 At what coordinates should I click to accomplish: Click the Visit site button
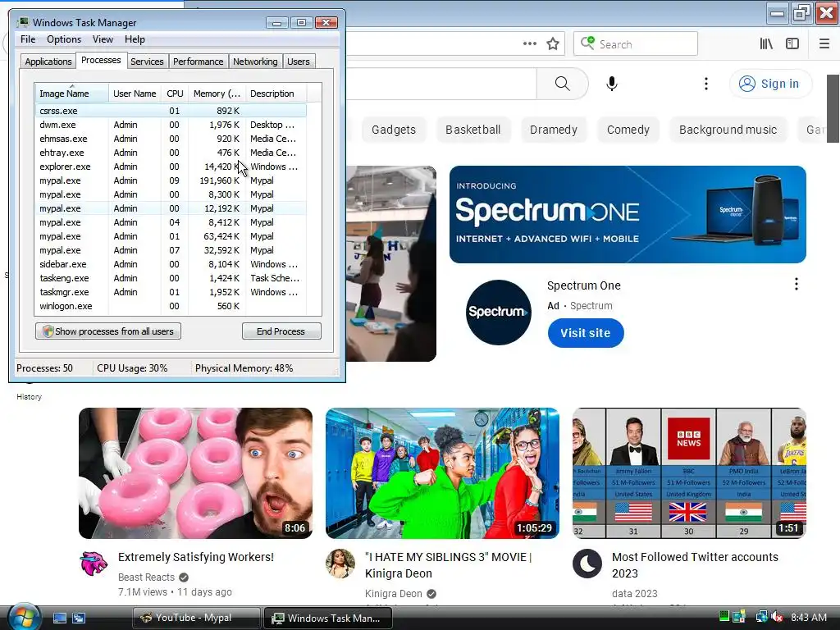coord(586,333)
